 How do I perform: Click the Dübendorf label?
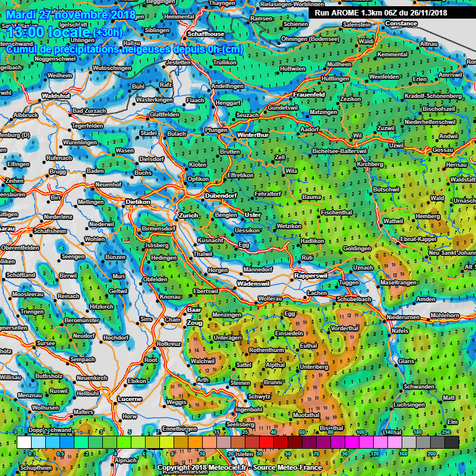(221, 196)
